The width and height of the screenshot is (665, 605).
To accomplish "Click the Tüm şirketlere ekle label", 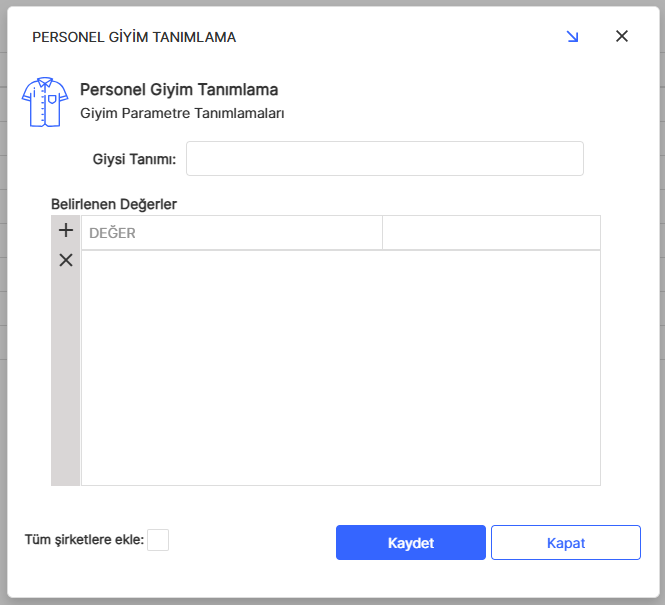I will (84, 540).
